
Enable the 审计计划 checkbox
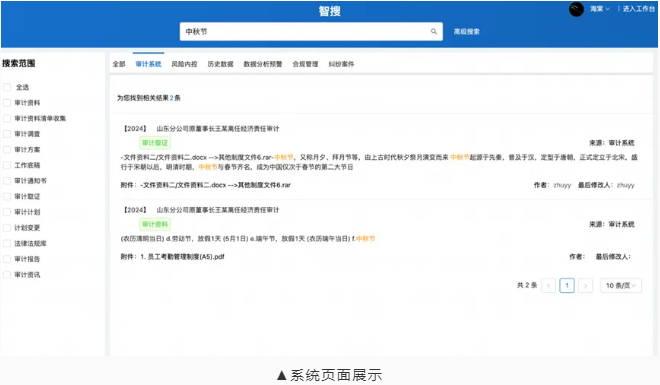pyautogui.click(x=7, y=212)
